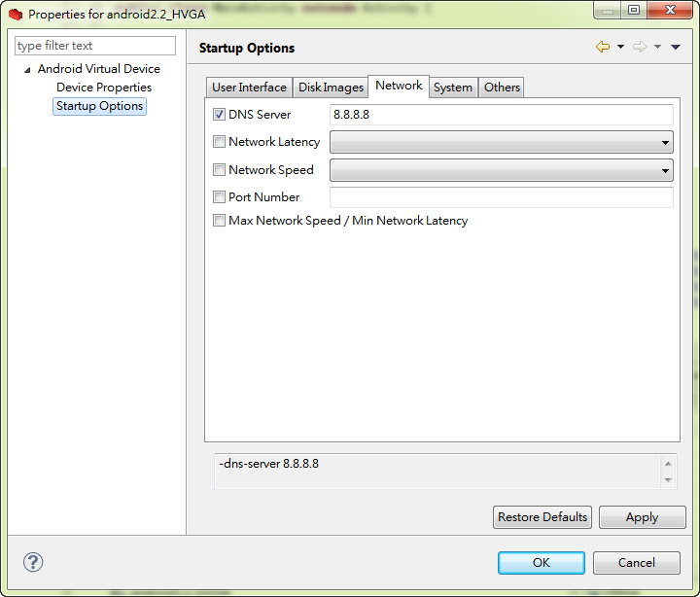Screen dimensions: 700x597
Task: Click the forward navigation arrow icon
Action: coord(640,47)
